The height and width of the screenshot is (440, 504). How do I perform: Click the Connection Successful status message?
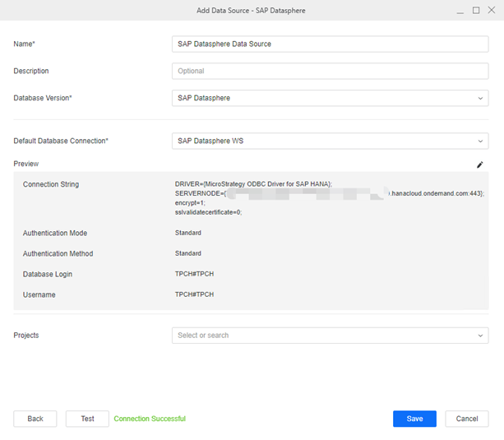click(150, 419)
